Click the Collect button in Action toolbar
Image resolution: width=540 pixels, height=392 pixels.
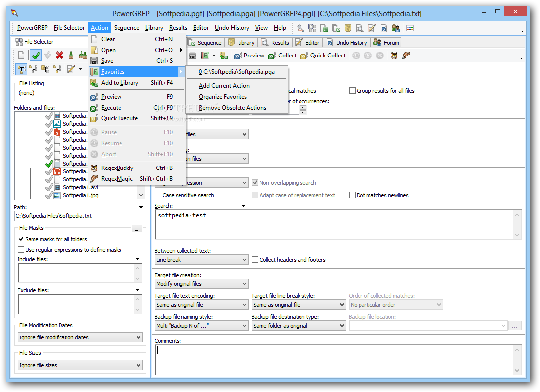[283, 56]
